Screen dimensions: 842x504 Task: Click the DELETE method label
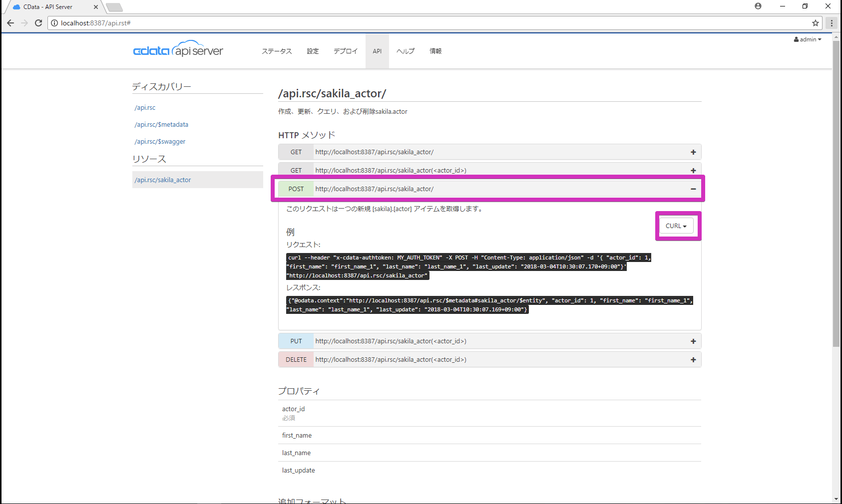click(x=296, y=360)
